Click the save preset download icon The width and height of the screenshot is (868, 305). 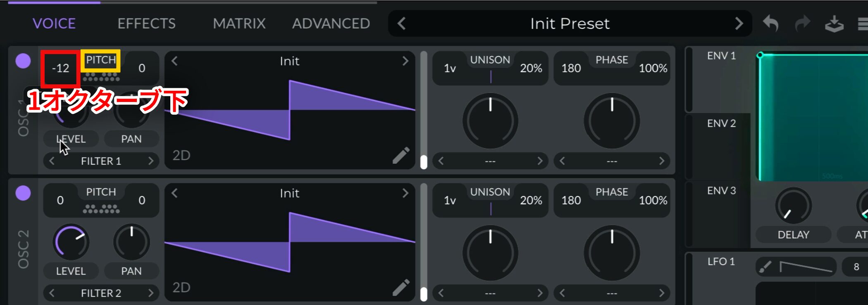[834, 24]
